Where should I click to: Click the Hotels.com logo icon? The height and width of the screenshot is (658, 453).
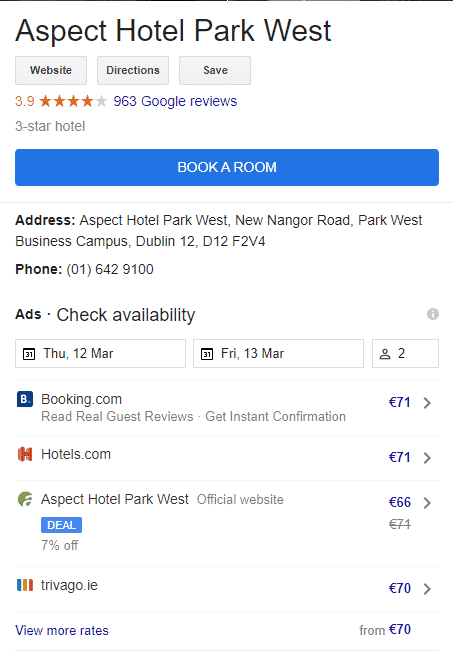click(25, 454)
